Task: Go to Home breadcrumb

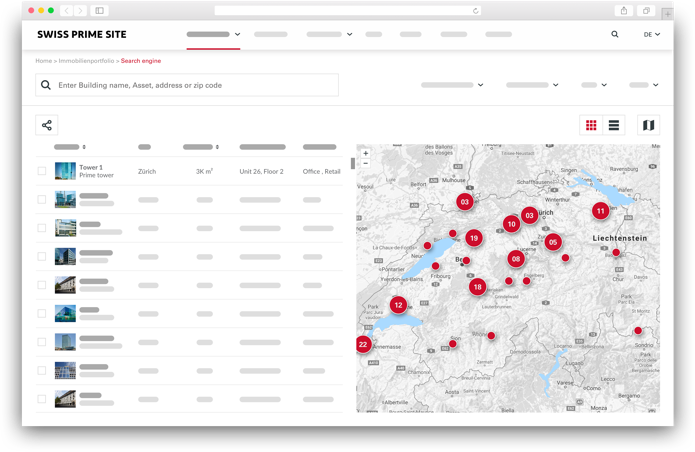Action: [43, 61]
